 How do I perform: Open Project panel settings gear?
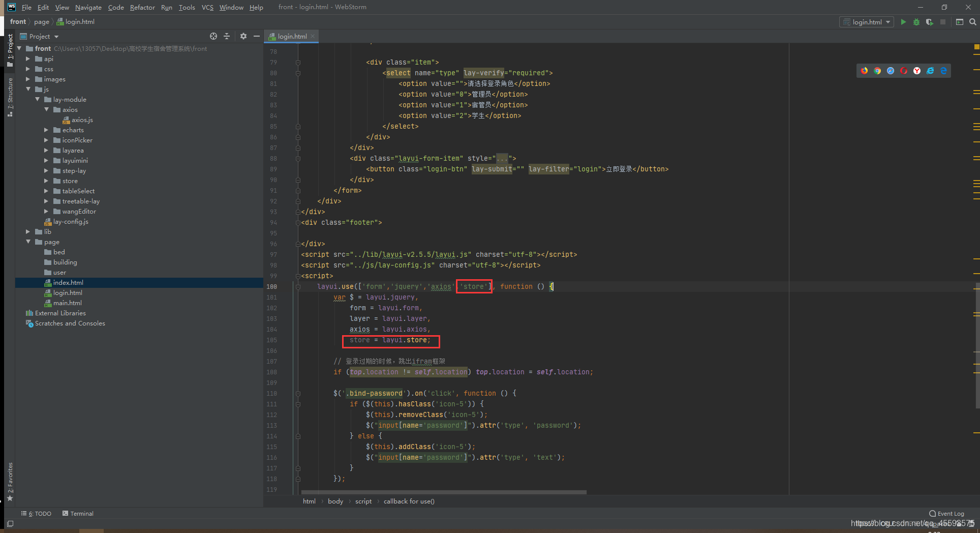point(243,36)
